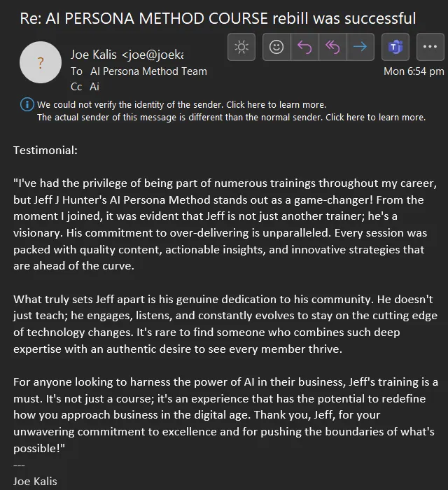Click the To label in the header
448x490 pixels.
click(x=76, y=71)
